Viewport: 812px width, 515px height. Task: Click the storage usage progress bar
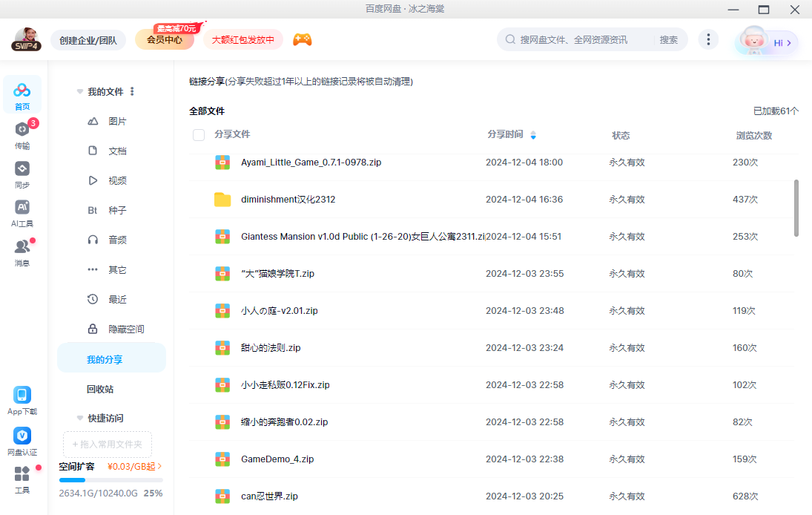110,480
